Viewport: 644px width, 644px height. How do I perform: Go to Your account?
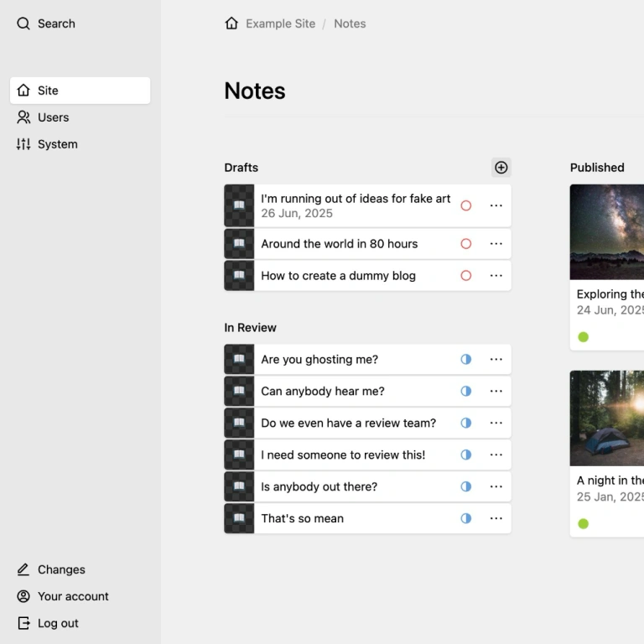click(x=73, y=596)
